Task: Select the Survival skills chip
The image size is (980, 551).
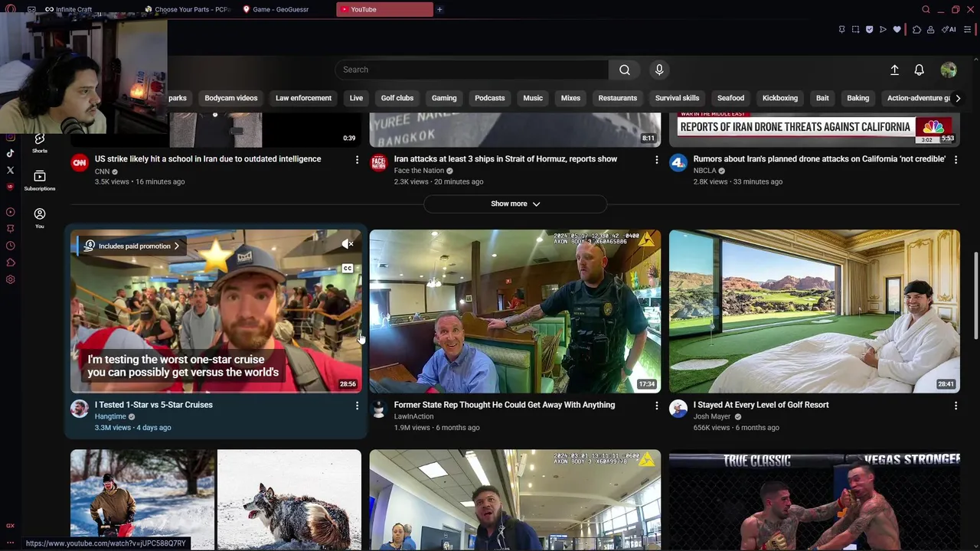Action: click(678, 98)
